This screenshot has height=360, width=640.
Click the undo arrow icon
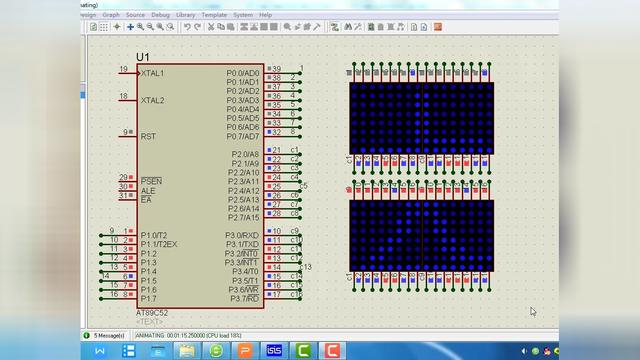click(187, 27)
